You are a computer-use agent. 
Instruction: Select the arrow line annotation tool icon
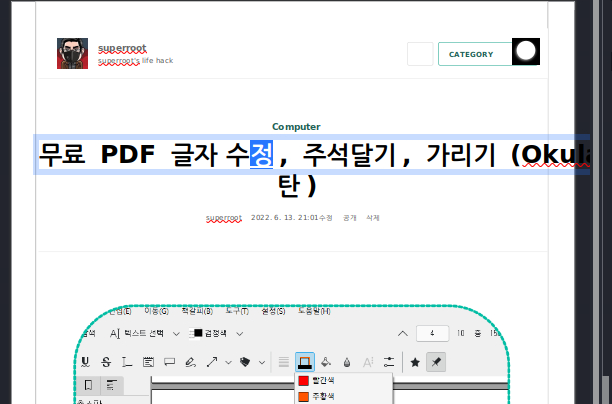pyautogui.click(x=212, y=362)
